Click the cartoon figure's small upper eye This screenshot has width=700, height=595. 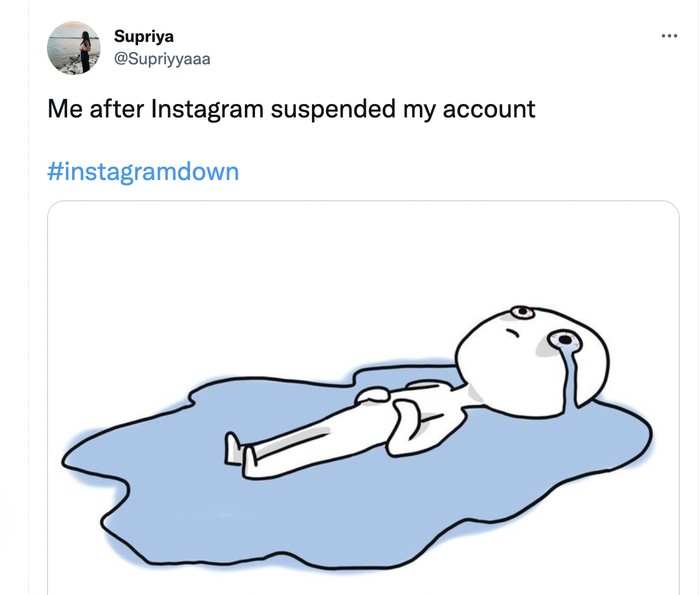(521, 312)
